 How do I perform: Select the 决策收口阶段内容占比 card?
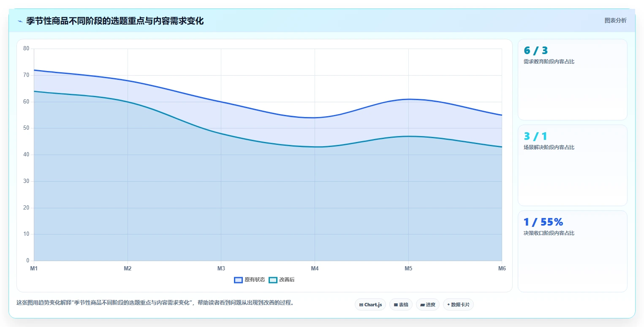[x=572, y=251]
